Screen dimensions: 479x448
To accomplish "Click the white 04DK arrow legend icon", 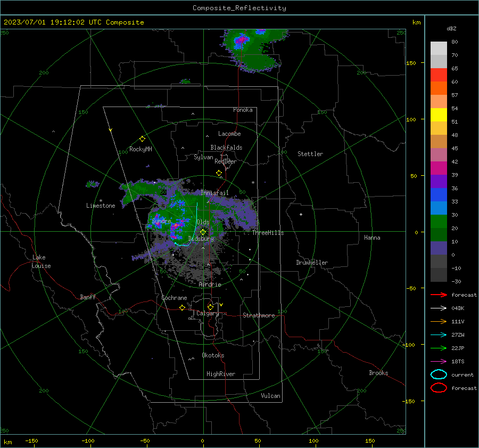I will coord(439,308).
